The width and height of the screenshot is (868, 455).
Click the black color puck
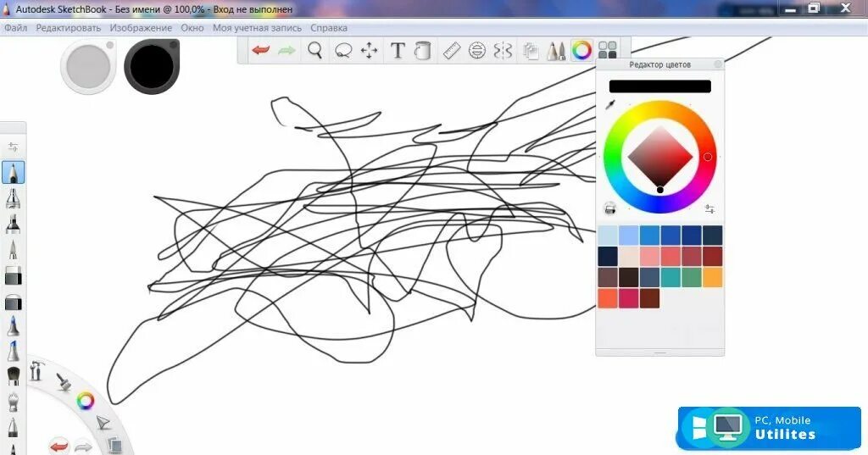[x=151, y=66]
